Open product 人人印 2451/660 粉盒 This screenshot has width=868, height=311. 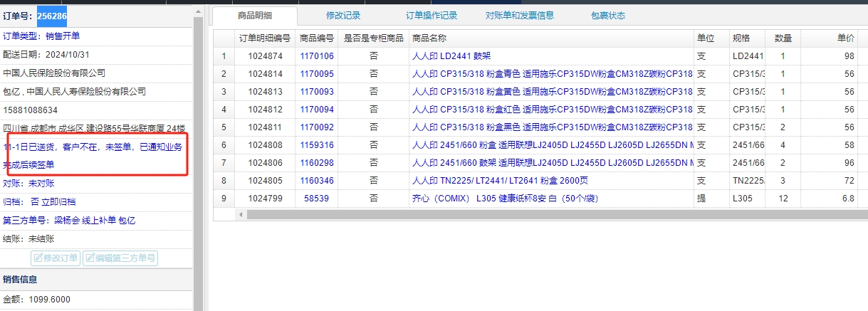coord(552,145)
